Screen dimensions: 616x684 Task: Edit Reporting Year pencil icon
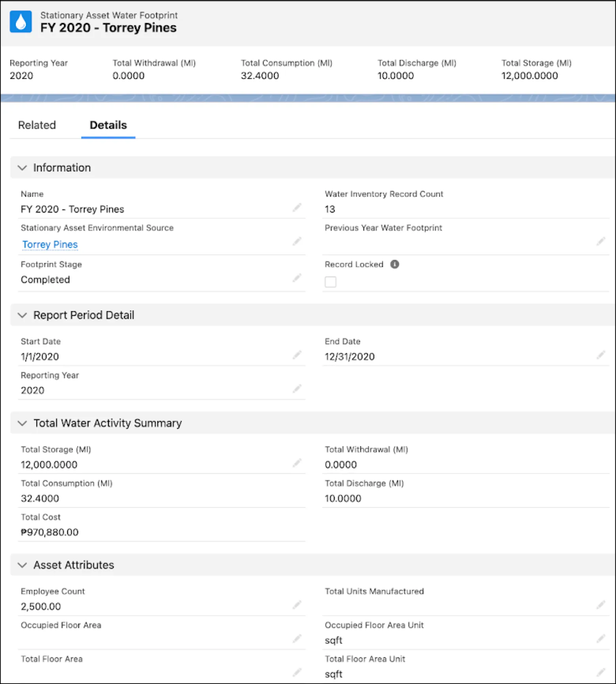tap(297, 389)
